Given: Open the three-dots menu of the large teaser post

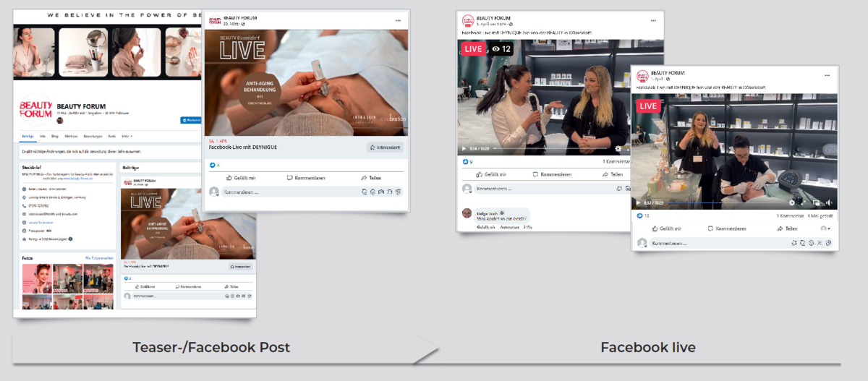Looking at the screenshot, I should (x=398, y=20).
